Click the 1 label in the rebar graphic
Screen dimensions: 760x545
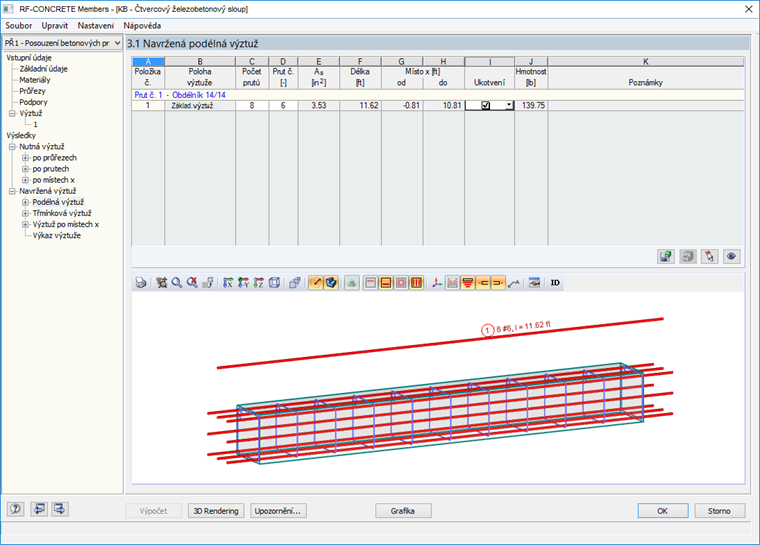tap(487, 331)
